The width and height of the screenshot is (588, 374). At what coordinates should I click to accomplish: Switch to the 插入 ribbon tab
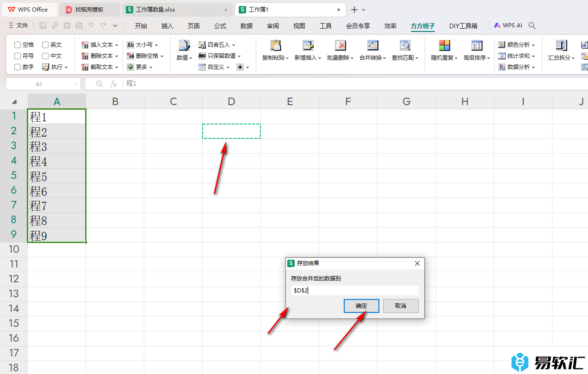(167, 26)
